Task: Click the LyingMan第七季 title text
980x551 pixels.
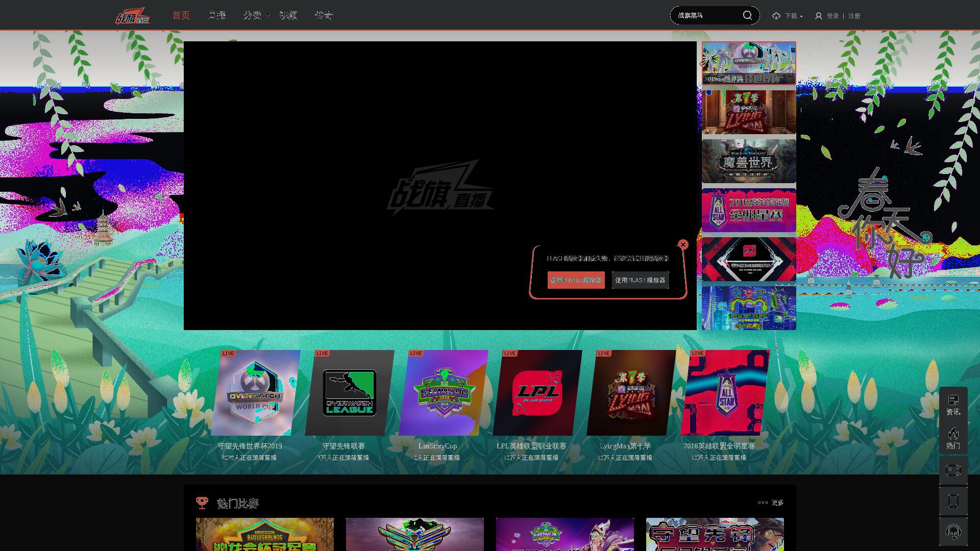Action: click(625, 446)
